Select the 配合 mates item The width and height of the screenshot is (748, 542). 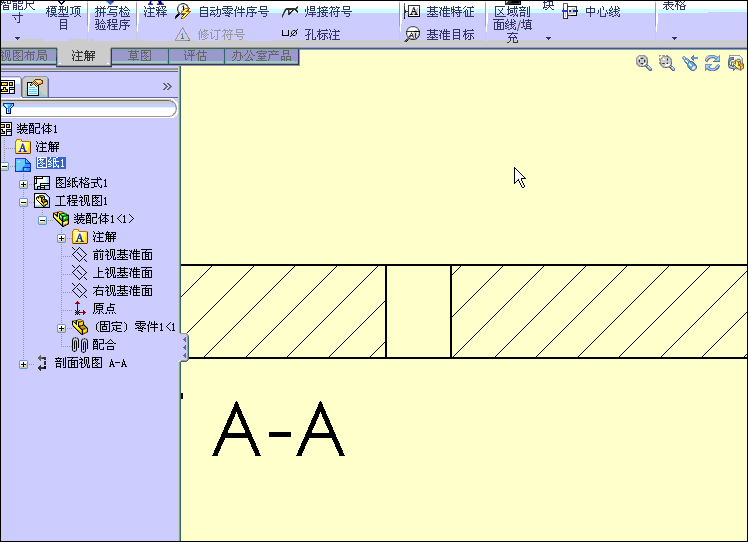click(104, 345)
